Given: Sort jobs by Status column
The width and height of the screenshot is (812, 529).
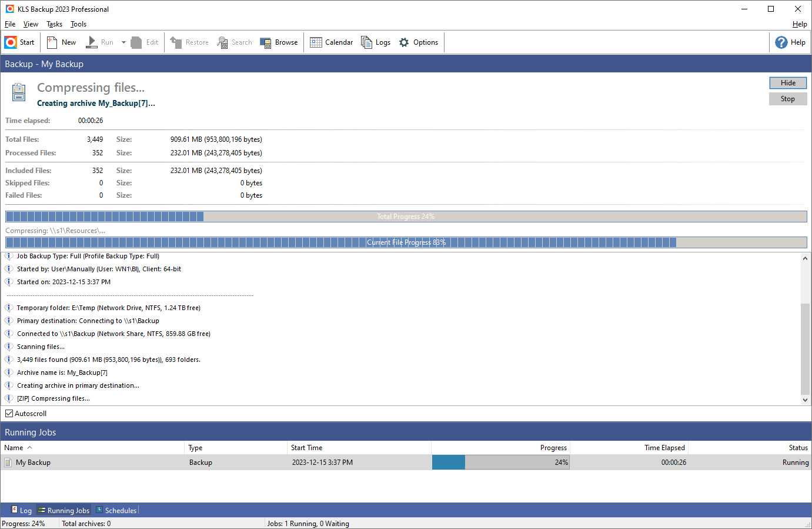Looking at the screenshot, I should click(x=750, y=448).
